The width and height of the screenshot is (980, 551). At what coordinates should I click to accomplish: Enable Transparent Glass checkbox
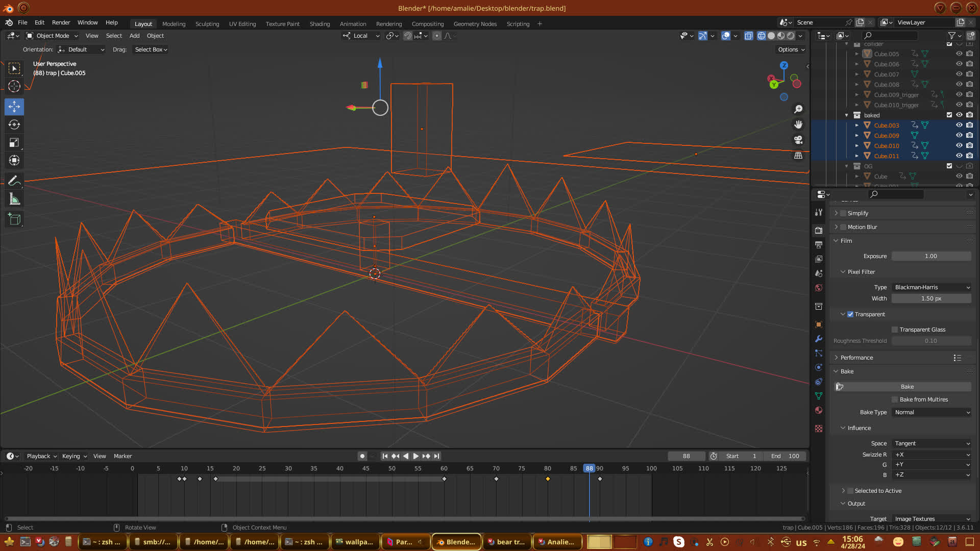click(895, 330)
